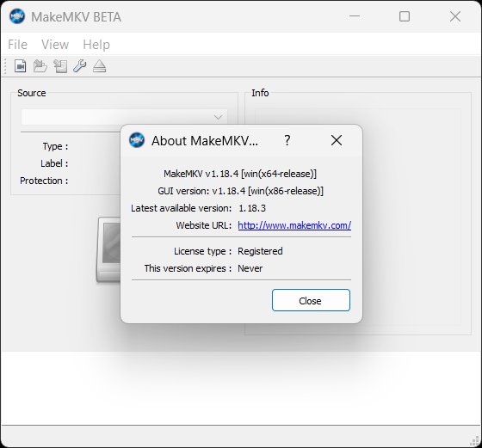The height and width of the screenshot is (448, 482).
Task: Click the Open disc folder toolbar icon
Action: tap(40, 66)
